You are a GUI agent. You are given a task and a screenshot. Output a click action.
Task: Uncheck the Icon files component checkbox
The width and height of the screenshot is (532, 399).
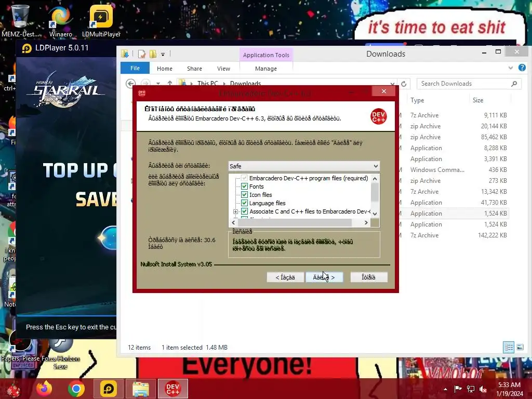(244, 194)
